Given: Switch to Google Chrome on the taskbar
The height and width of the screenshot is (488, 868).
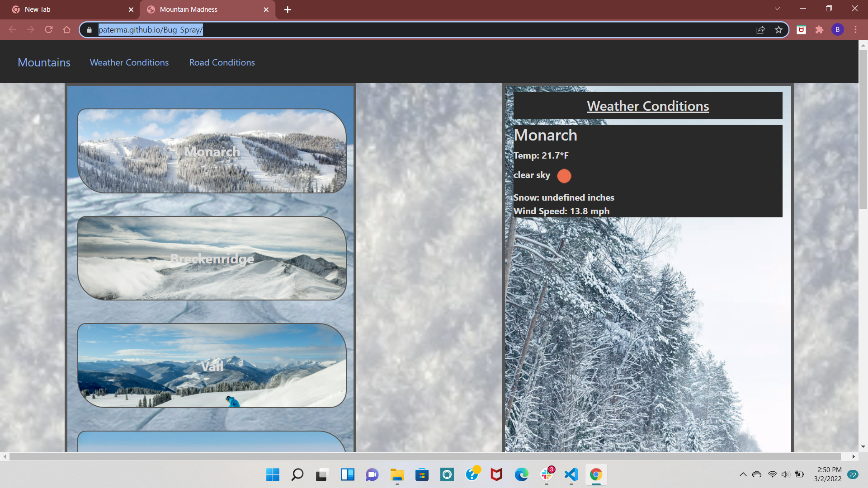Looking at the screenshot, I should click(596, 474).
